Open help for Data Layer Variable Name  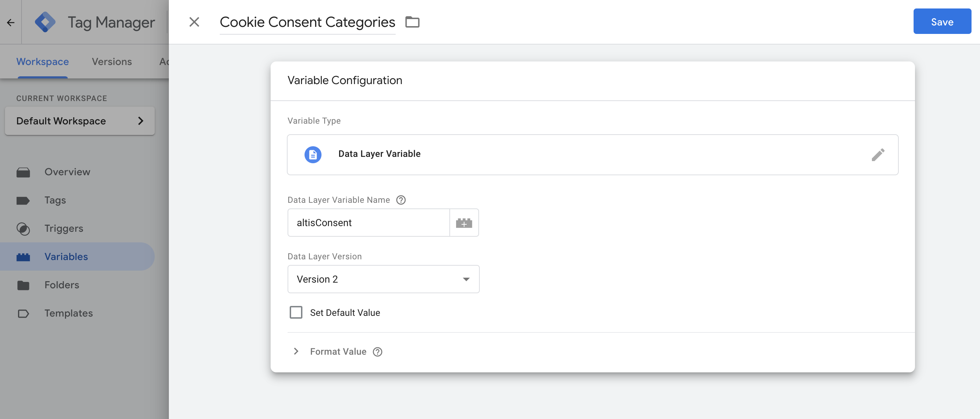pos(401,200)
